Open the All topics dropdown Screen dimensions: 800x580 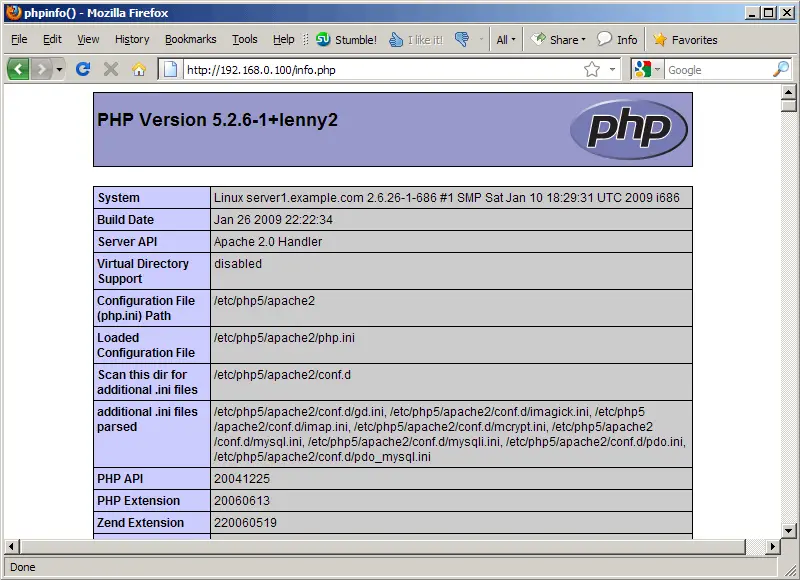(506, 39)
